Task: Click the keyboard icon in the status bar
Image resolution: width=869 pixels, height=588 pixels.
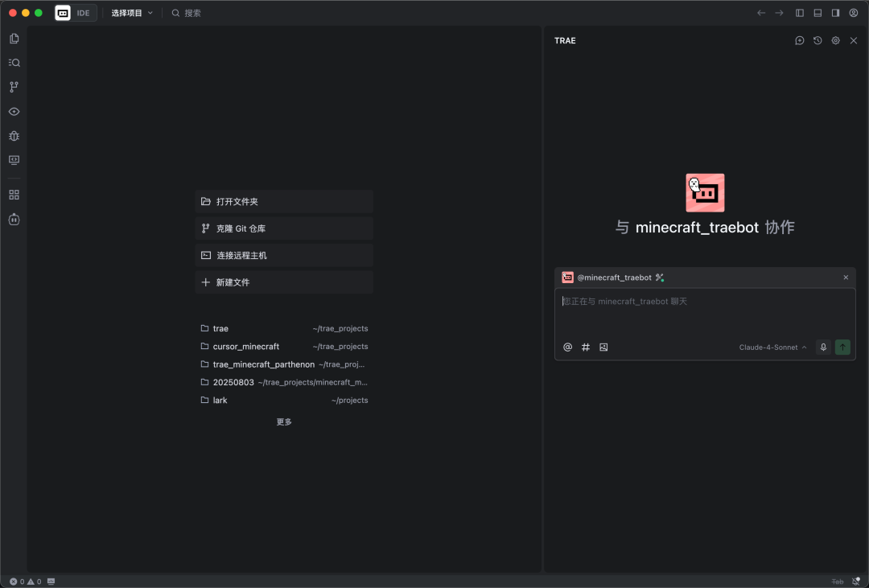Action: coord(51,582)
